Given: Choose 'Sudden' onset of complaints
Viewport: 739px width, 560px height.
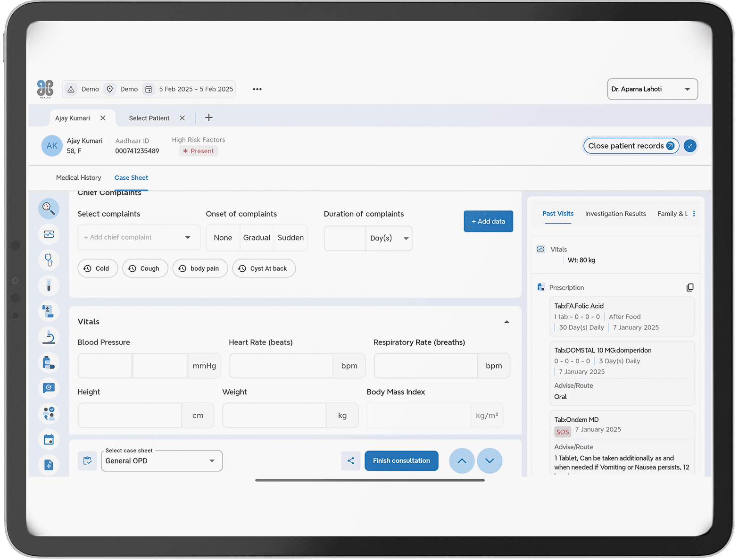Looking at the screenshot, I should 291,238.
